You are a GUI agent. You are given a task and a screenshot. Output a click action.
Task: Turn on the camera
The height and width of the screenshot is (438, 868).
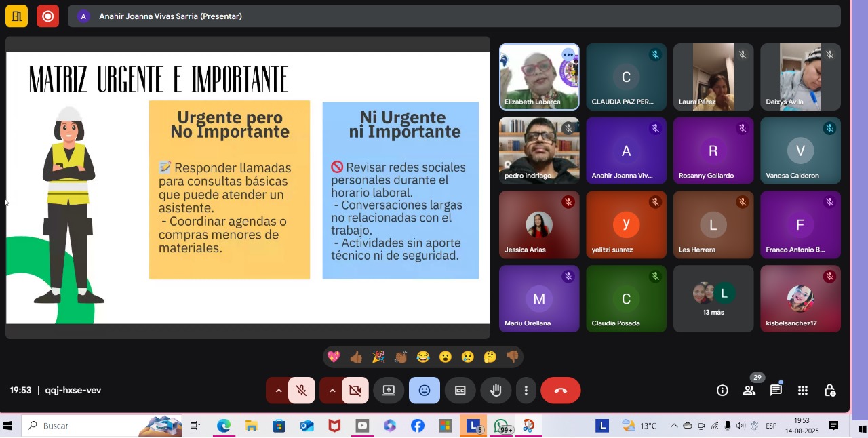coord(355,391)
